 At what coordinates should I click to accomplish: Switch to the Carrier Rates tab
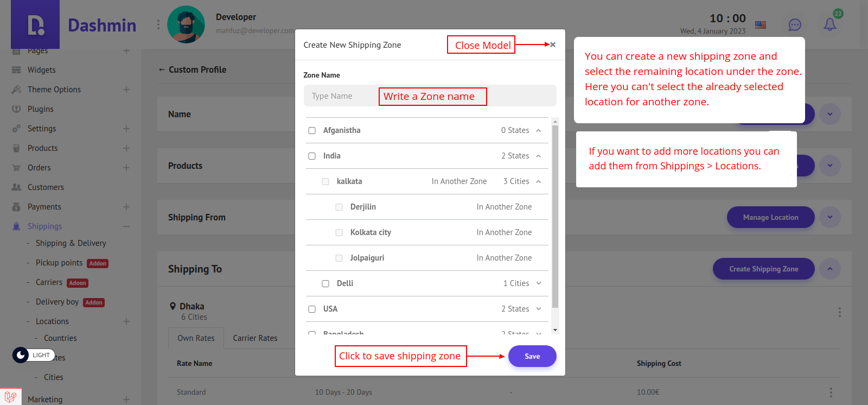pos(255,338)
